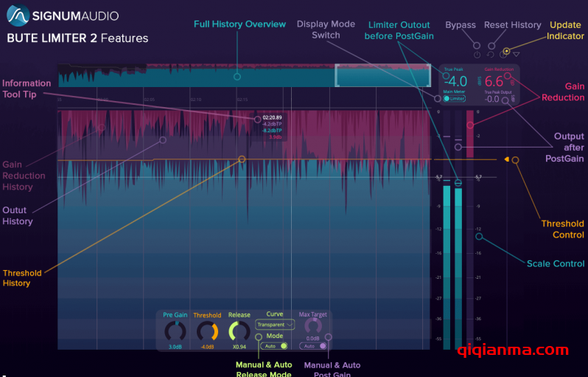Open the Curve dropdown showing Transparent

(x=274, y=324)
